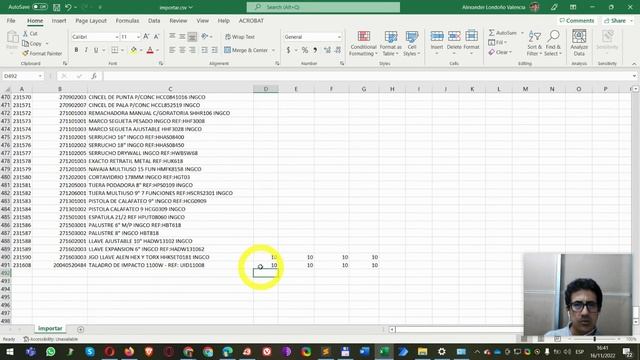
Task: Open the font name dropdown
Action: click(116, 37)
